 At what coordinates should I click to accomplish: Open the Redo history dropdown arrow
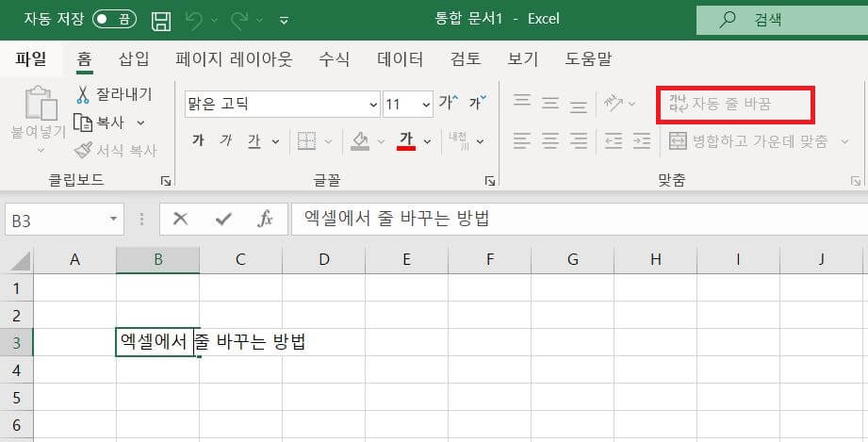pyautogui.click(x=259, y=21)
